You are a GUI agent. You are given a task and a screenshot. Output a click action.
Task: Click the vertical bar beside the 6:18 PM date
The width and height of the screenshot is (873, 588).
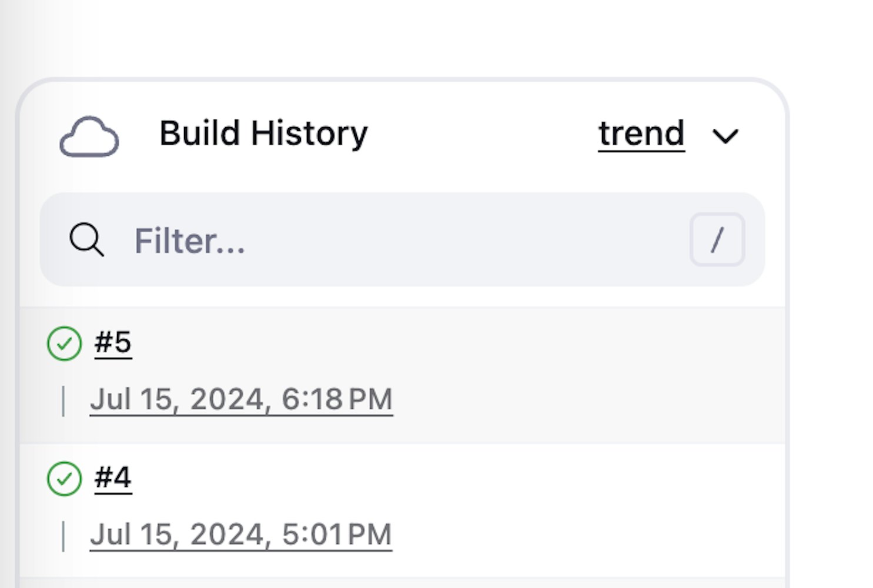(x=63, y=401)
